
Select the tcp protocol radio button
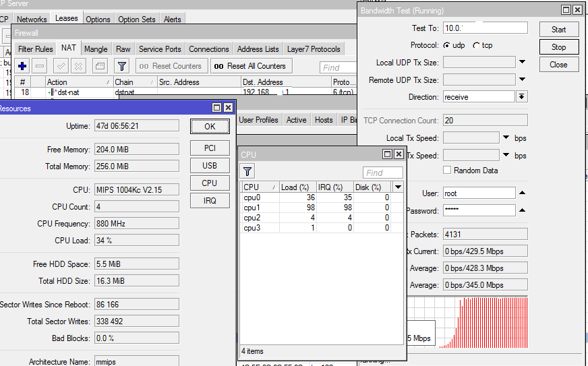pos(477,45)
